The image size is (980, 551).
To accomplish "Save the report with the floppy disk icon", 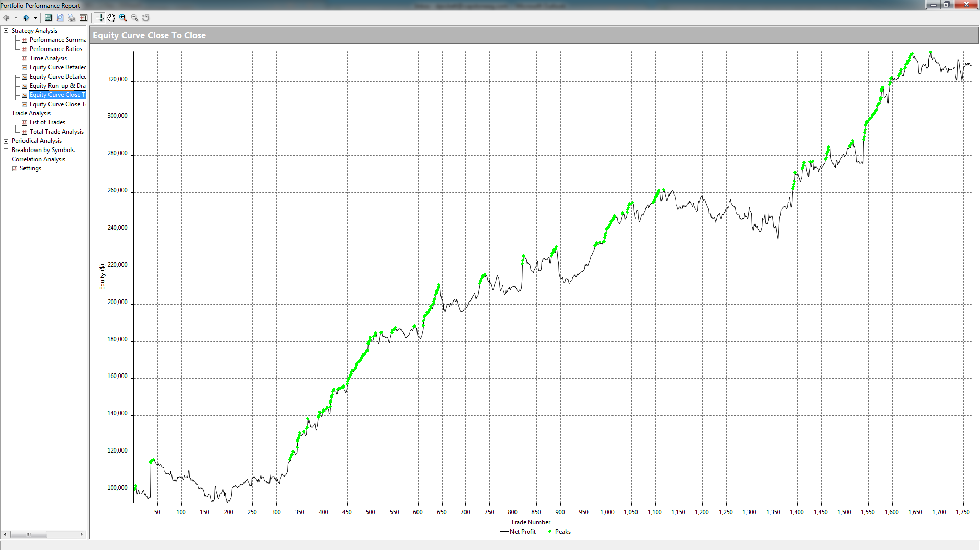I will [48, 18].
